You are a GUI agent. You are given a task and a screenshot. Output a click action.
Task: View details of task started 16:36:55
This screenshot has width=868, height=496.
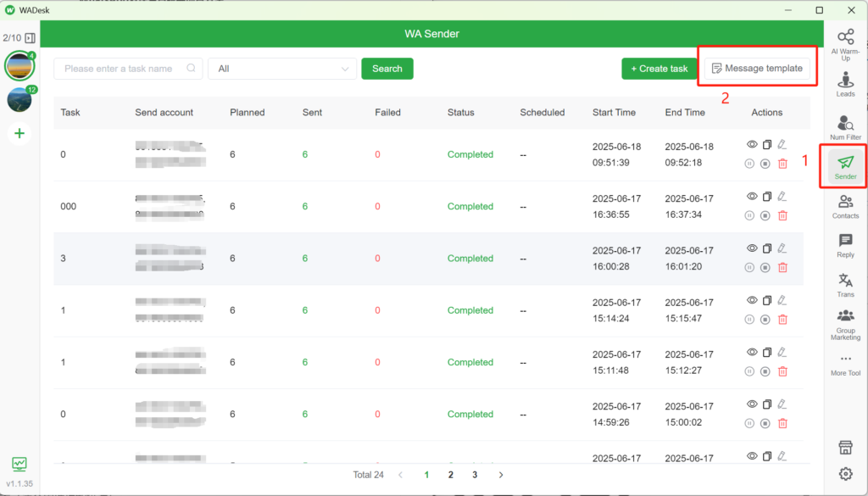click(x=752, y=197)
